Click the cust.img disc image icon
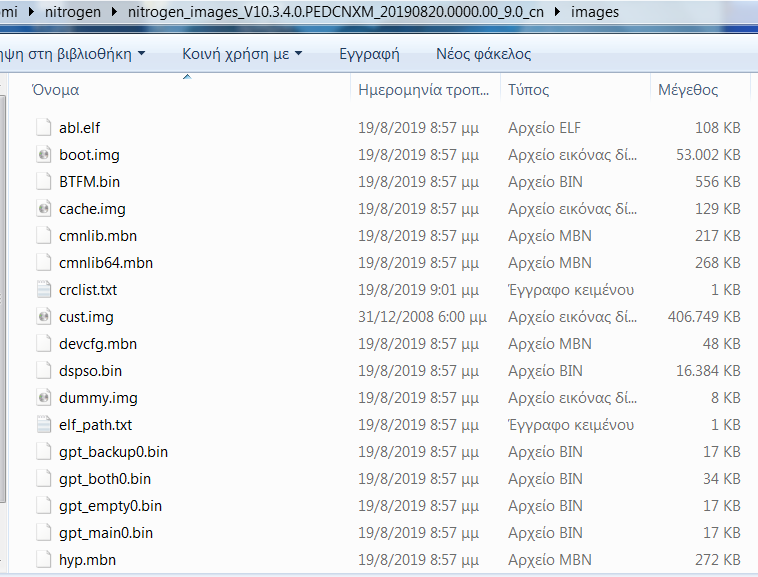Viewport: 758px width, 577px height. pos(43,317)
